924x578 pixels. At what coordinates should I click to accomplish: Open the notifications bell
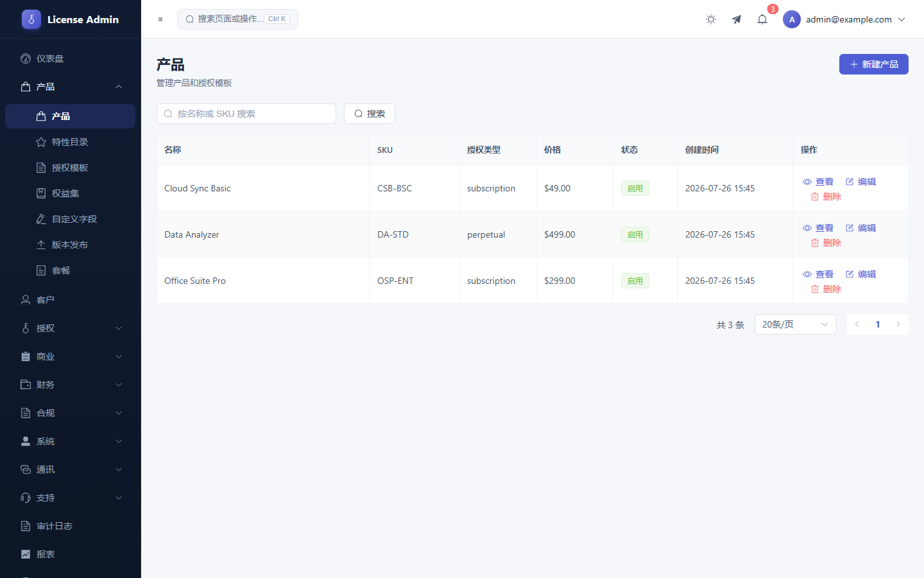click(762, 19)
